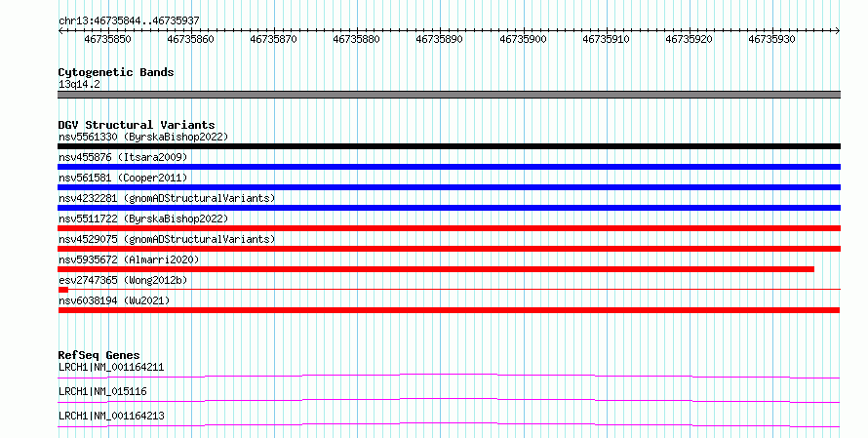The width and height of the screenshot is (868, 438).
Task: Select the blue nsv455876 variant bar
Action: coord(449,167)
